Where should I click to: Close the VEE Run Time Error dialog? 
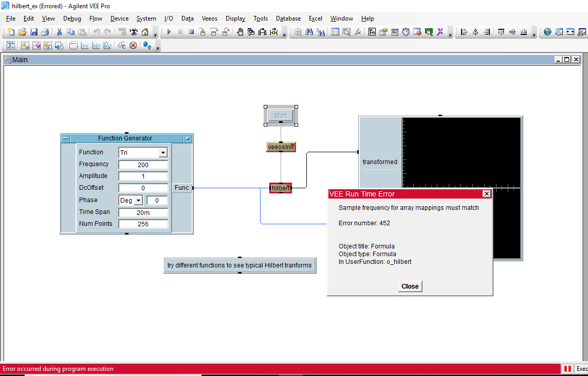[410, 287]
